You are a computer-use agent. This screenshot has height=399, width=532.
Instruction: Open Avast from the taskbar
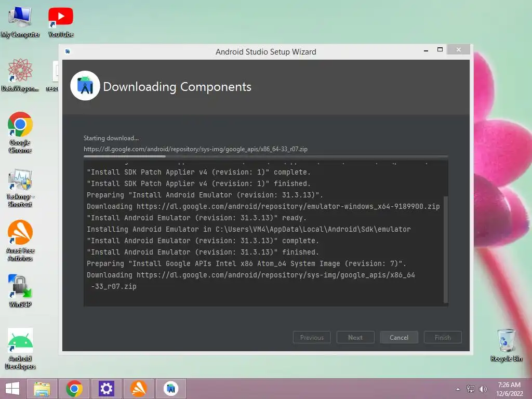pos(138,389)
